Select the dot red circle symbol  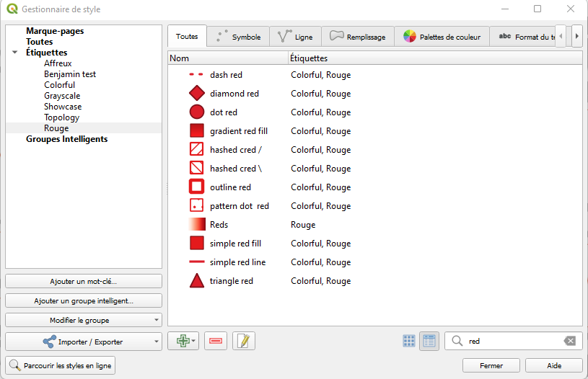197,112
